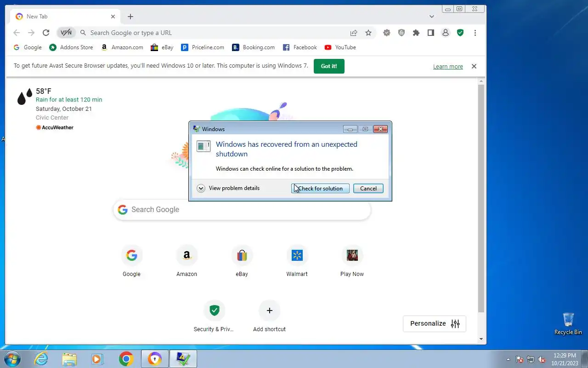Open Windows Media Player in taskbar
The image size is (588, 368).
tap(97, 359)
